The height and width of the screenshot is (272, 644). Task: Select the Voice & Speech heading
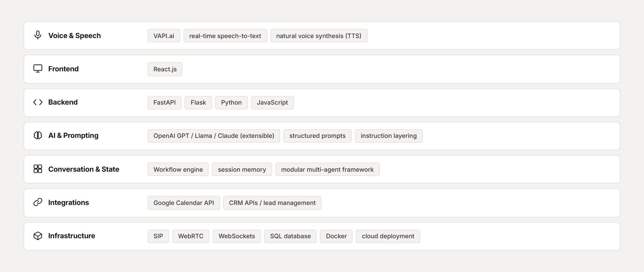[75, 36]
